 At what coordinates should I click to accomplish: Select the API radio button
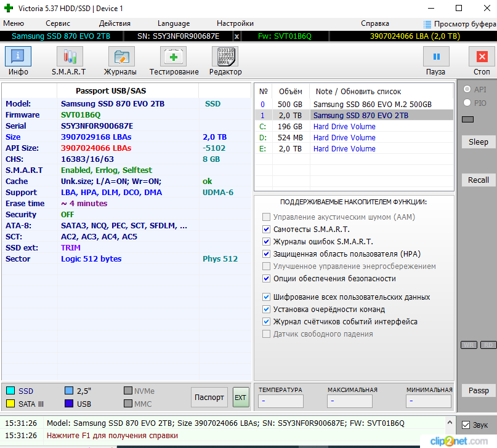(x=467, y=89)
